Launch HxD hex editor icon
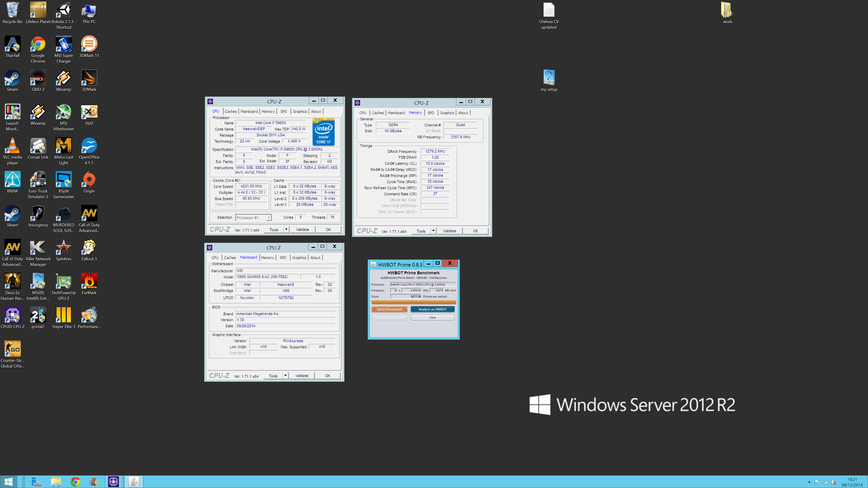 coord(89,115)
